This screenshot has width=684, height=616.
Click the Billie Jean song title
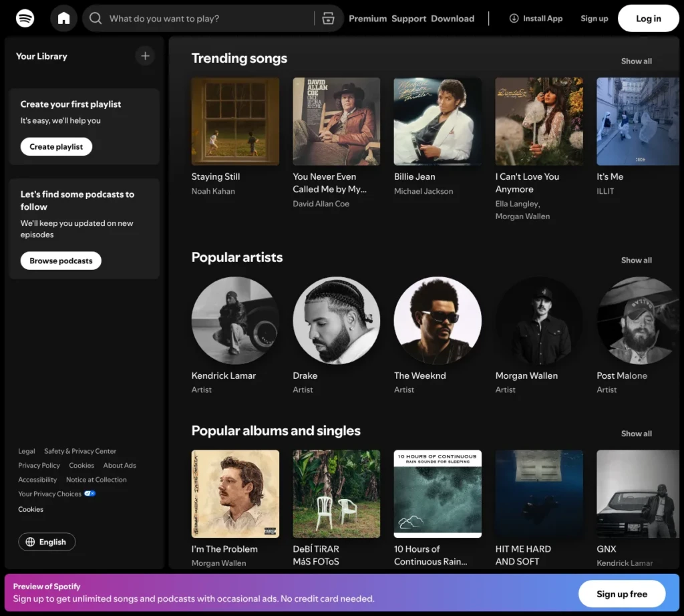414,176
